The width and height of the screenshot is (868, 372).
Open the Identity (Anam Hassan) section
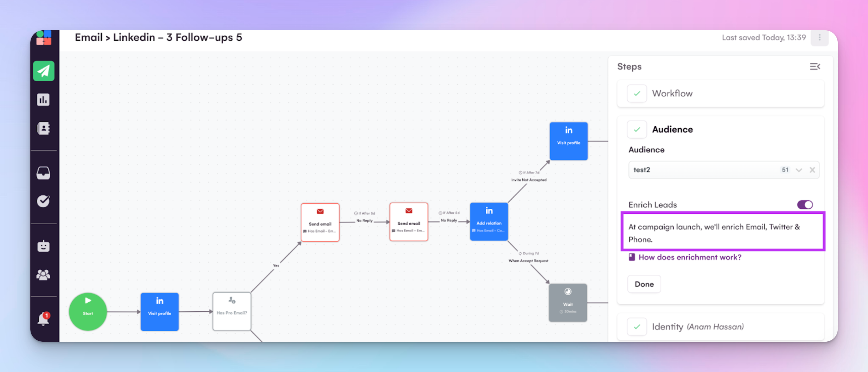click(x=697, y=327)
